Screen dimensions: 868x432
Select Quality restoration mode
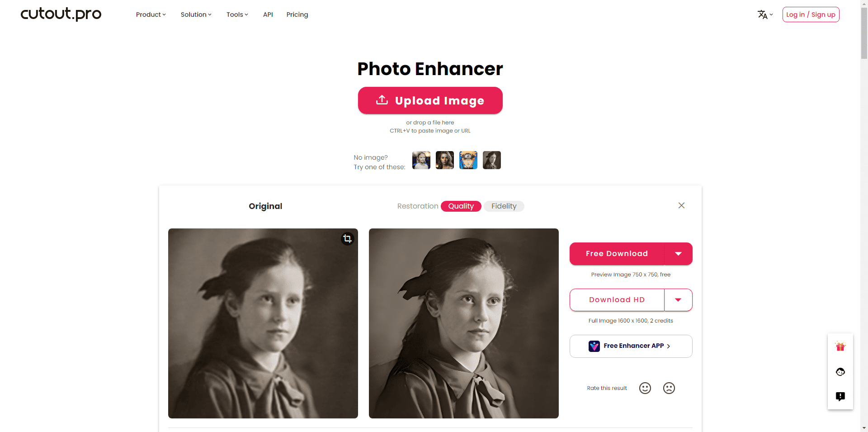pyautogui.click(x=461, y=206)
